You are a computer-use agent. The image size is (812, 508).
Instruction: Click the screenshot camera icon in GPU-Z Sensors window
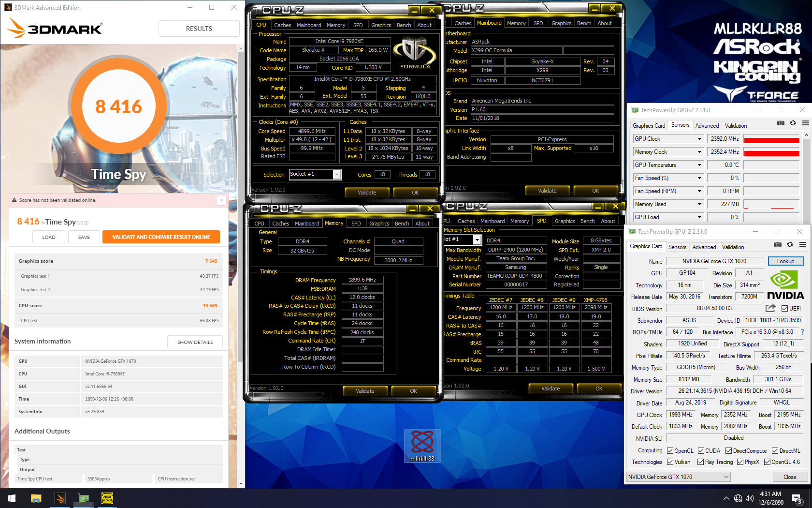[780, 123]
